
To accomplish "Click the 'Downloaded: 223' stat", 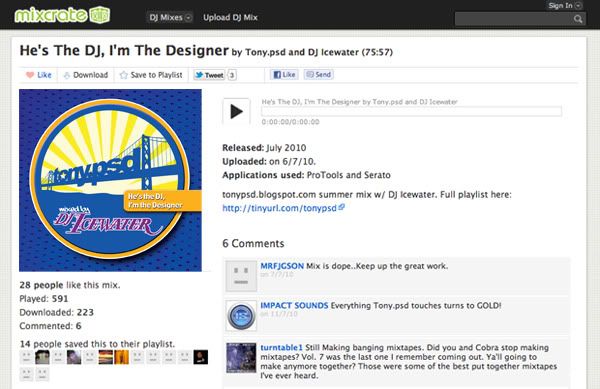I will (57, 313).
